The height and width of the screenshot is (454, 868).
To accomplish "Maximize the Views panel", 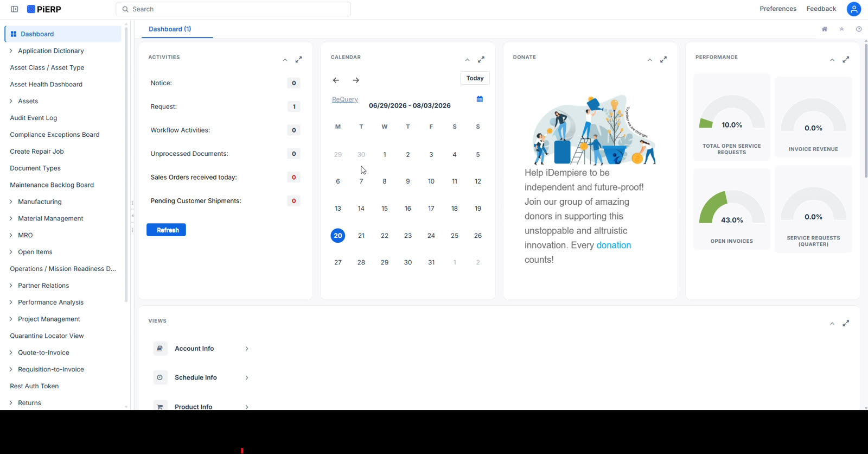I will (846, 323).
